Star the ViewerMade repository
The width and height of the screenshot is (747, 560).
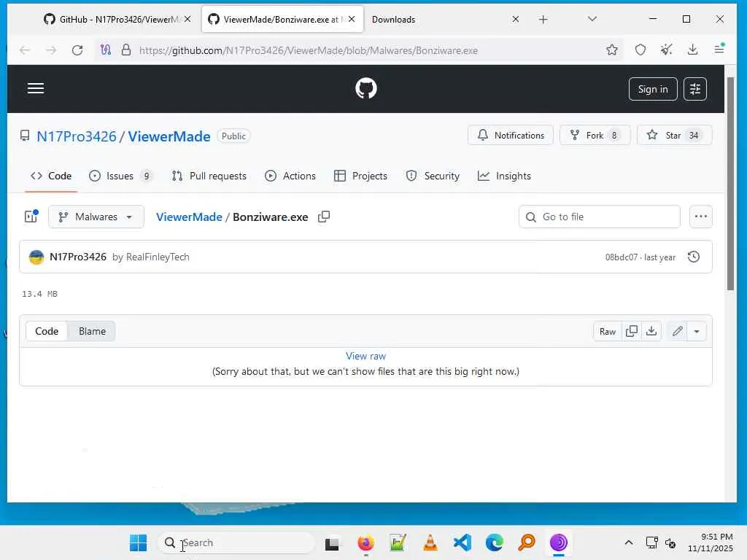pyautogui.click(x=674, y=135)
